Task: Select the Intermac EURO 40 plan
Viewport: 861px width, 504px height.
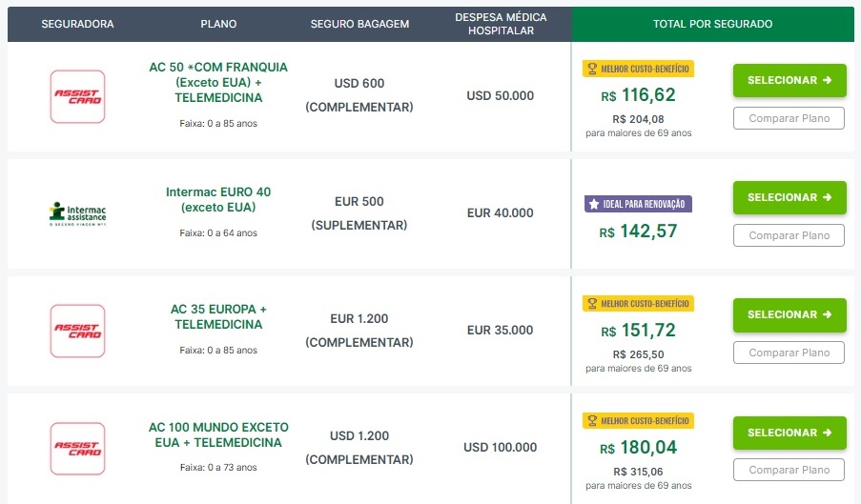Action: click(x=789, y=198)
